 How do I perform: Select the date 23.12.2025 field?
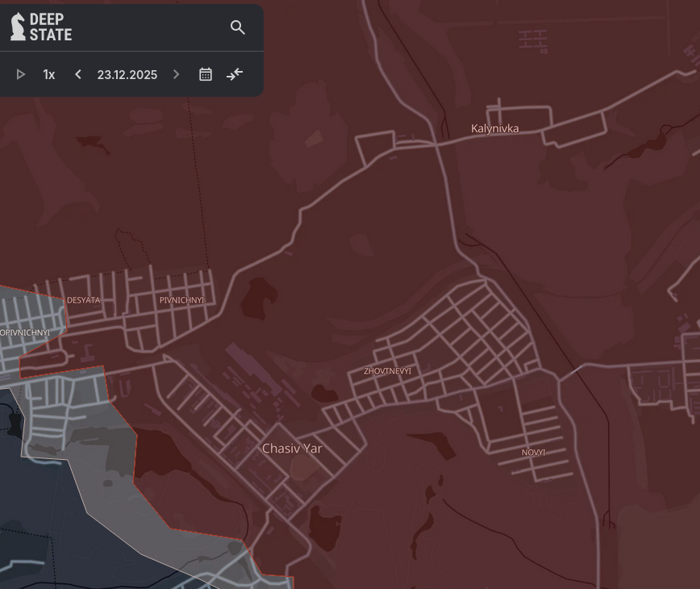[127, 74]
